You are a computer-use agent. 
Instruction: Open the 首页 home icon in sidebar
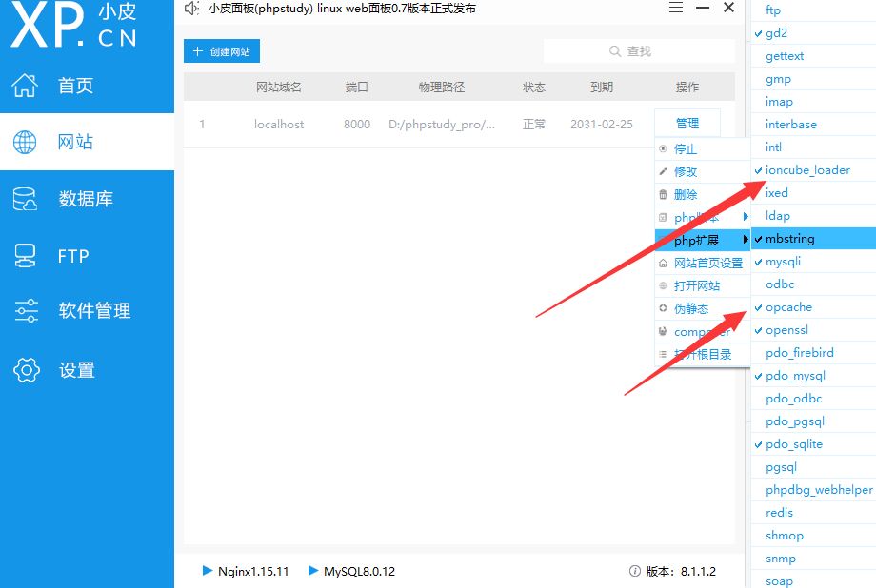(x=25, y=86)
